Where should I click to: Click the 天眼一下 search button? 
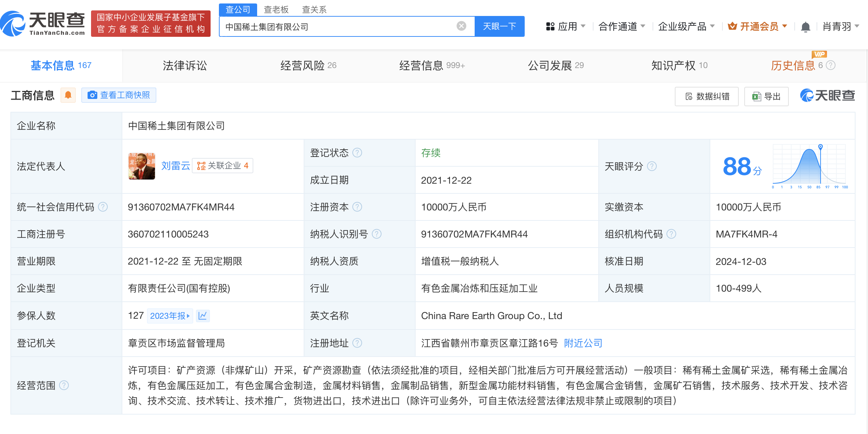[x=500, y=26]
